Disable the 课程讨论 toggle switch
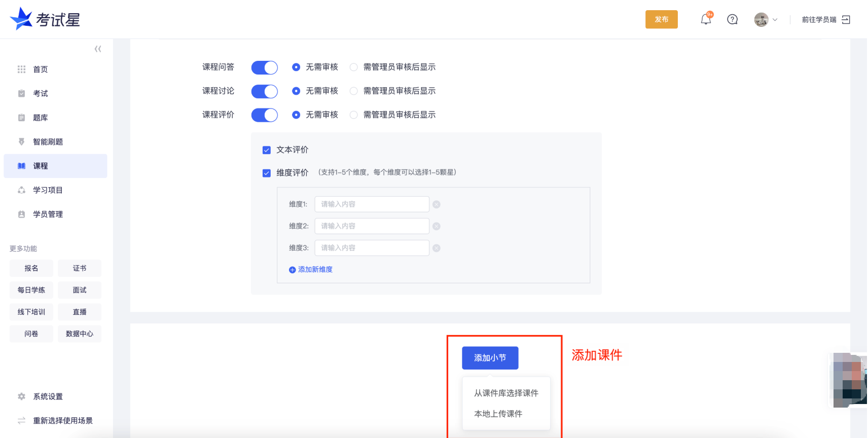This screenshot has width=868, height=438. pos(264,91)
